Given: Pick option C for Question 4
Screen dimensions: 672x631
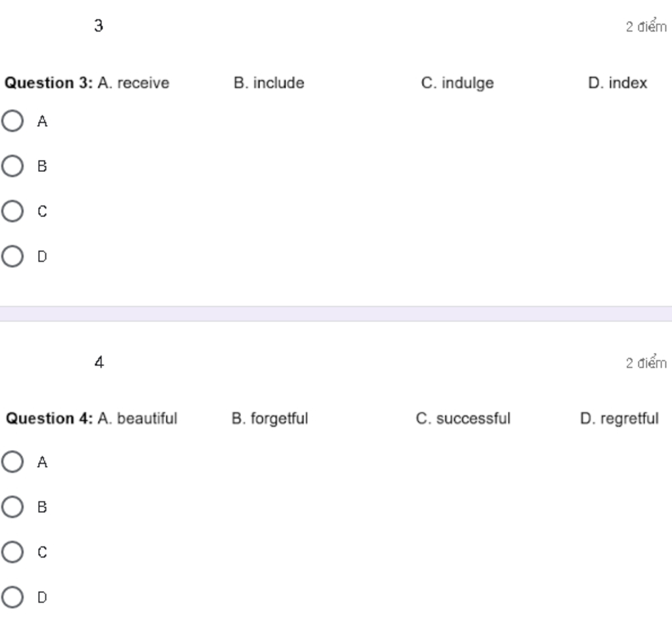Looking at the screenshot, I should (x=12, y=552).
